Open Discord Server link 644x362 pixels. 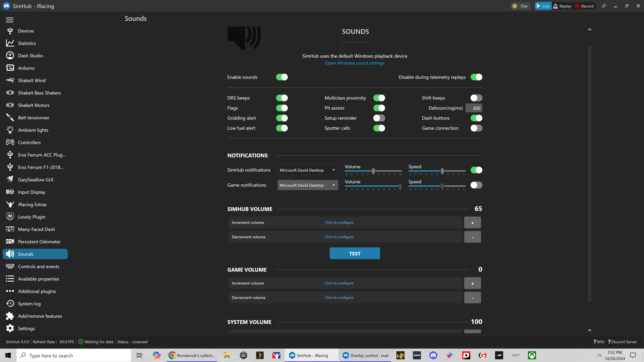pos(622,342)
